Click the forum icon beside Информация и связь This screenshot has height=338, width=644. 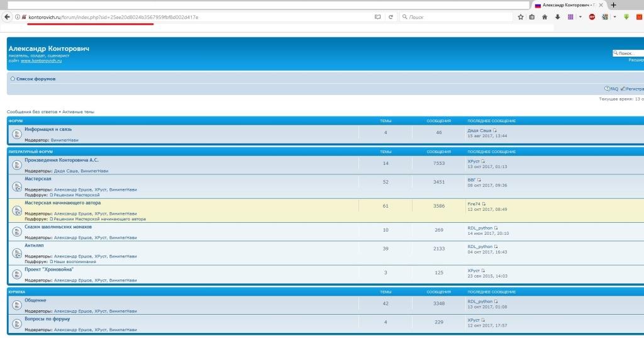pos(17,134)
